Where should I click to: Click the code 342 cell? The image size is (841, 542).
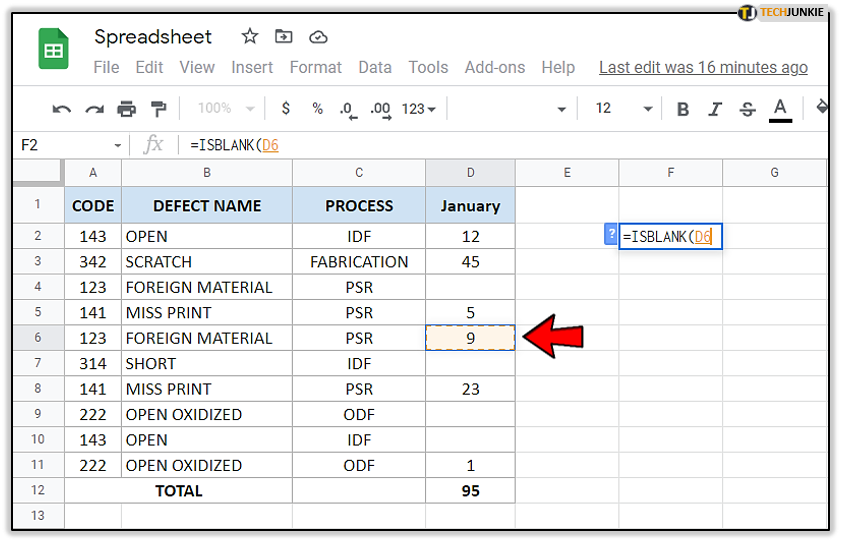tap(93, 262)
